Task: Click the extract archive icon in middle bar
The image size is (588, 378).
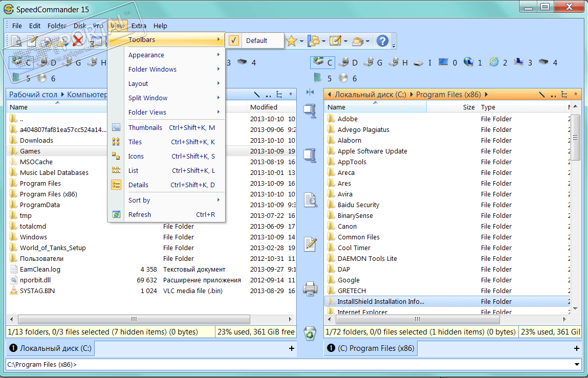Action: 310,155
